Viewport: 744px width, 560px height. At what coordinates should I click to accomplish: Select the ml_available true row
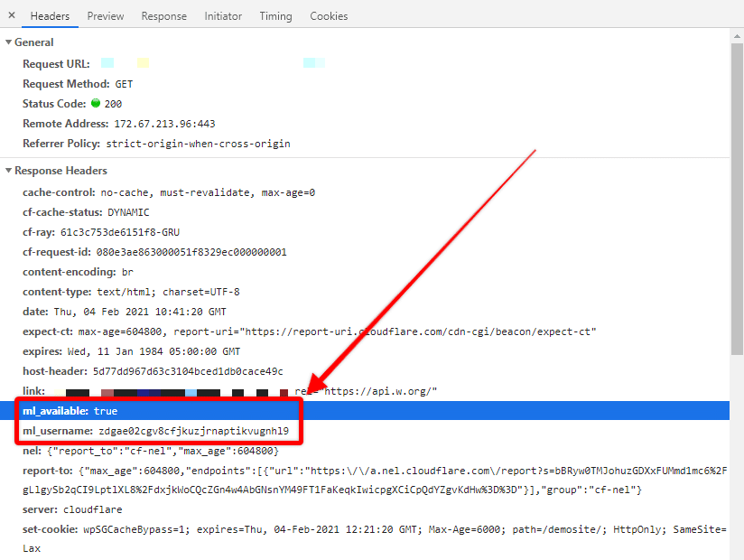[x=365, y=411]
